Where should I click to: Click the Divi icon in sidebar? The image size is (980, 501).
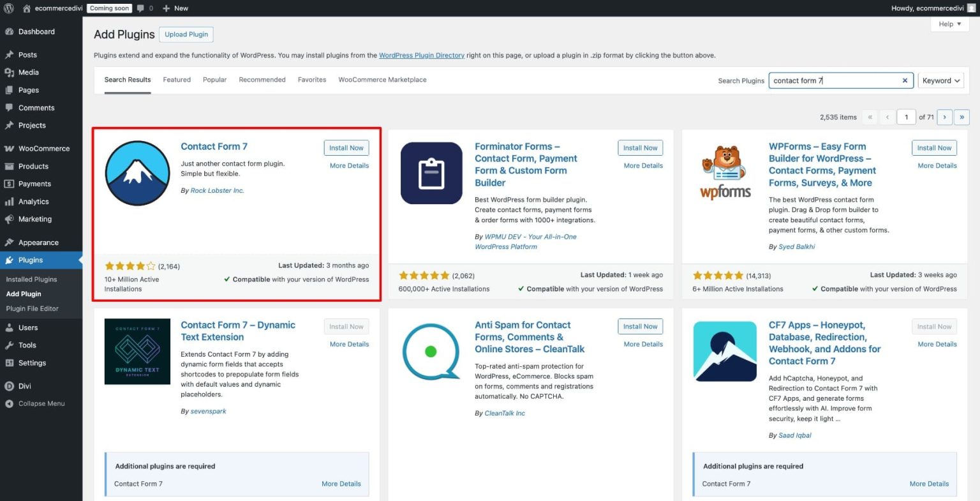9,386
